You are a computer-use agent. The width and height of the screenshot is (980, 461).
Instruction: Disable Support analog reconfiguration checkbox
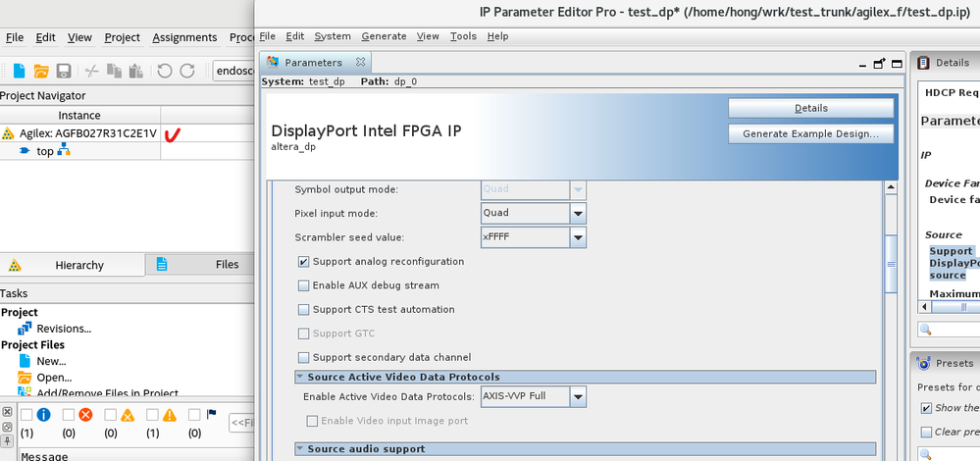304,262
